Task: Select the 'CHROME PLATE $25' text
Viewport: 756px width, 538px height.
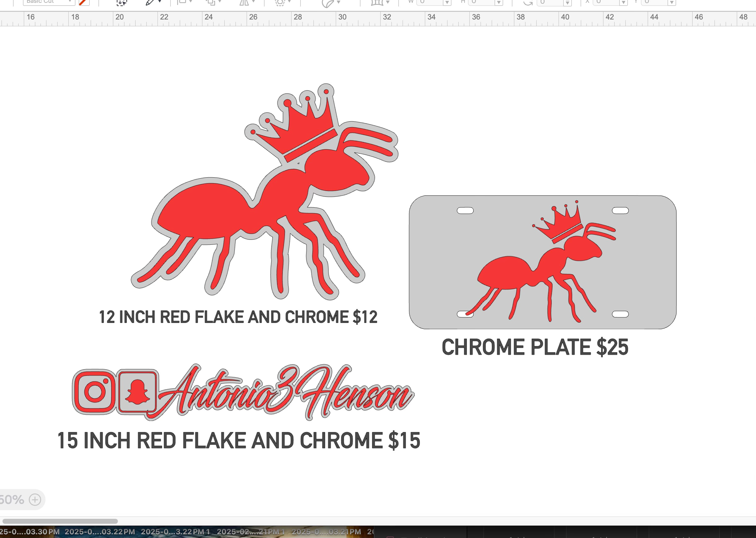Action: [535, 347]
